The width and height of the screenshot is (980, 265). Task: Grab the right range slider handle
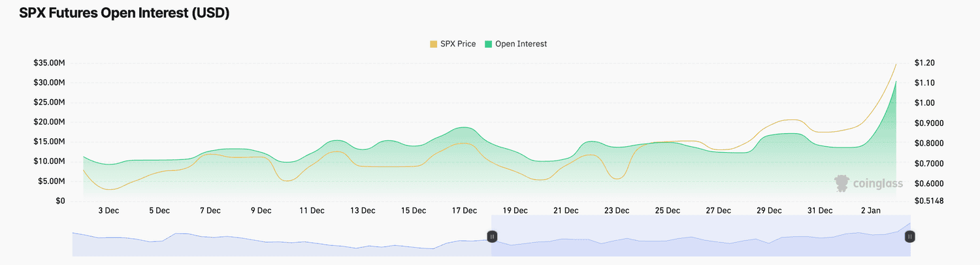point(909,236)
